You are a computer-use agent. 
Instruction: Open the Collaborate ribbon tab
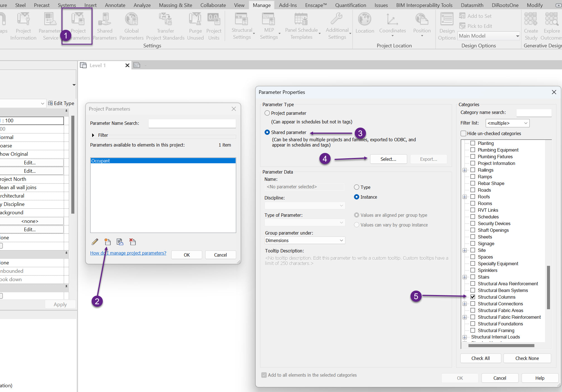(213, 5)
